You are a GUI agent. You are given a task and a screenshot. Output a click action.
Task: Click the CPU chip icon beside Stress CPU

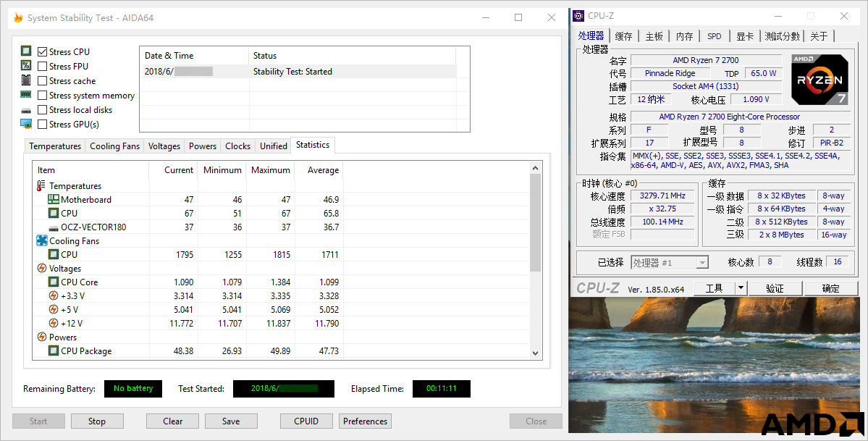tap(26, 51)
